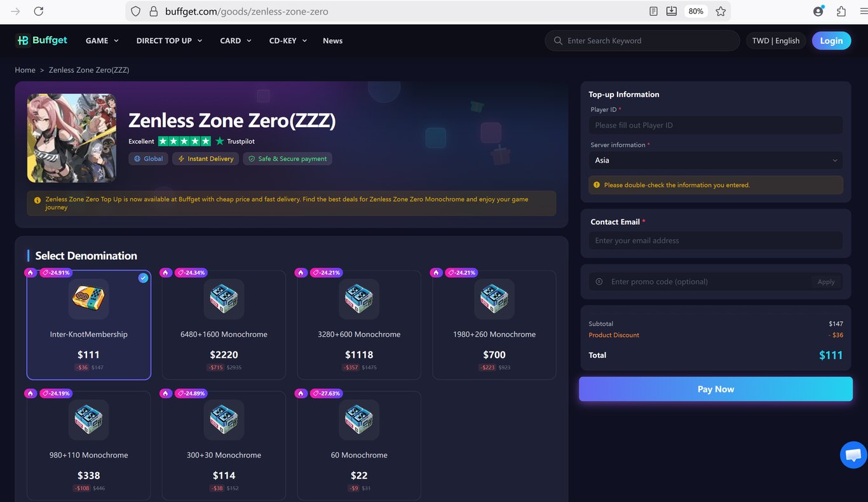Expand the CARD menu
This screenshot has width=868, height=502.
[236, 41]
